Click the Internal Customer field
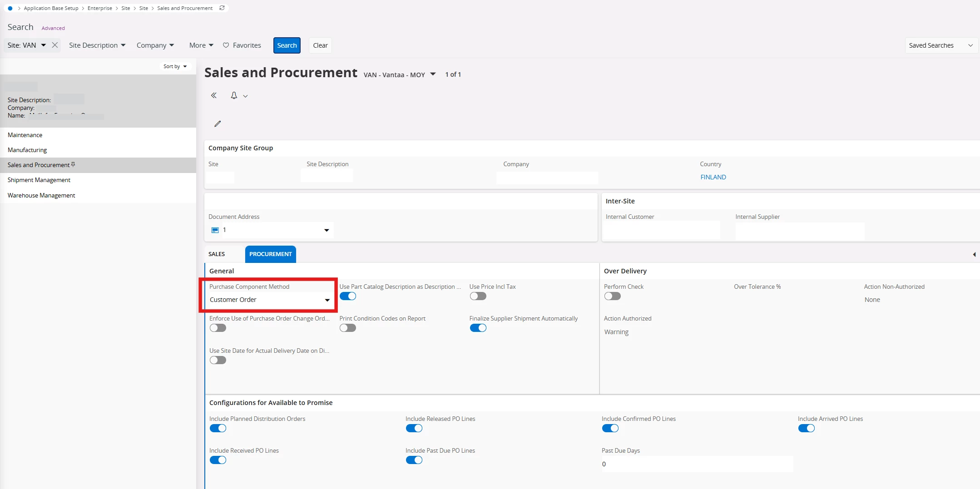 (x=663, y=230)
